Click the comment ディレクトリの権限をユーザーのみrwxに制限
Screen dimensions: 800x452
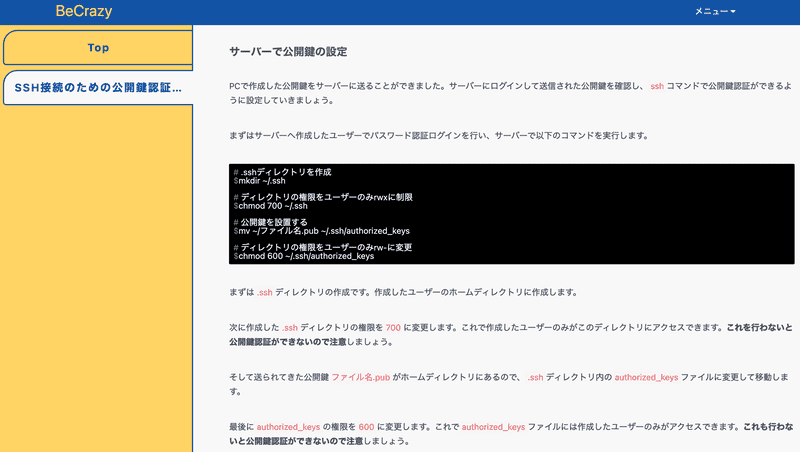click(x=323, y=197)
